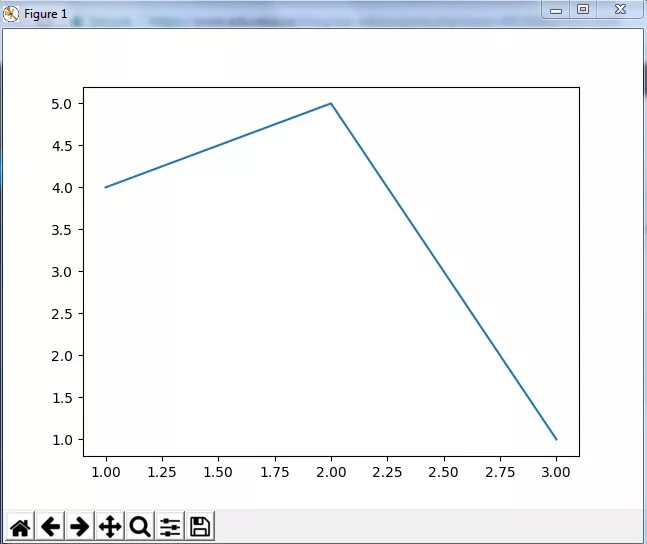Image resolution: width=647 pixels, height=544 pixels.
Task: Click the x-axis label 1.50
Action: 218,472
